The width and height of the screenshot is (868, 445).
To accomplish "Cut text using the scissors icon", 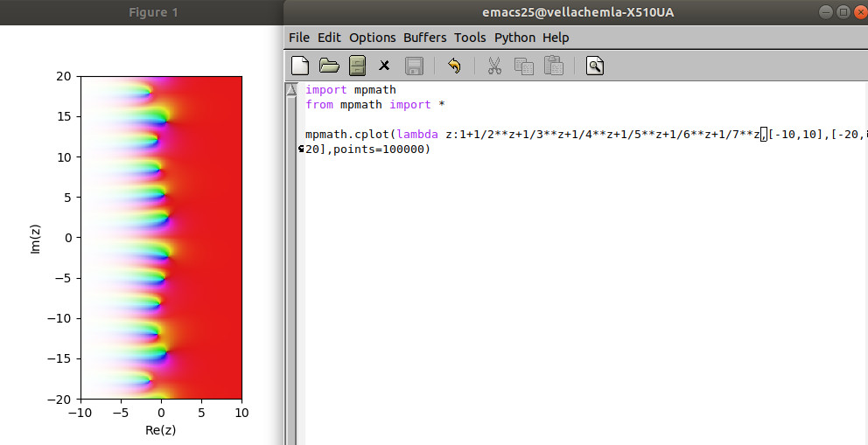I will (x=494, y=66).
